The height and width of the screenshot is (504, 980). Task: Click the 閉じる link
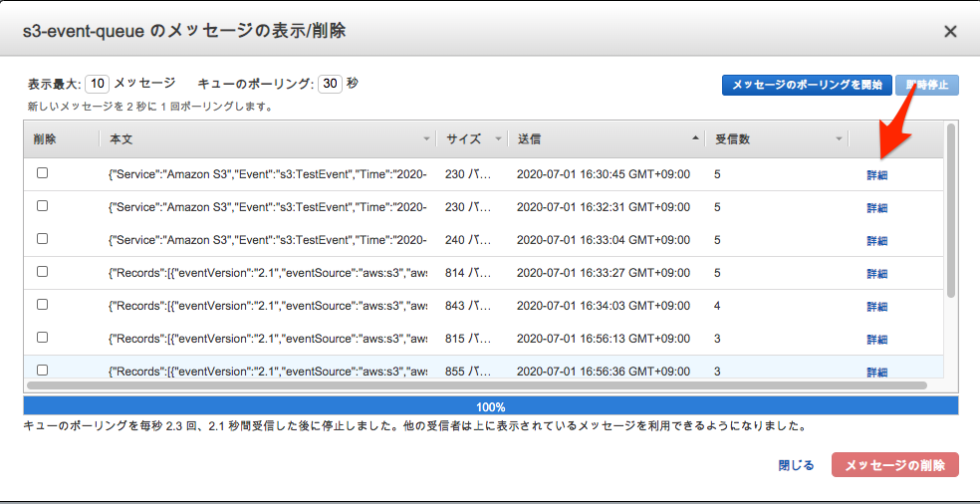coord(796,465)
